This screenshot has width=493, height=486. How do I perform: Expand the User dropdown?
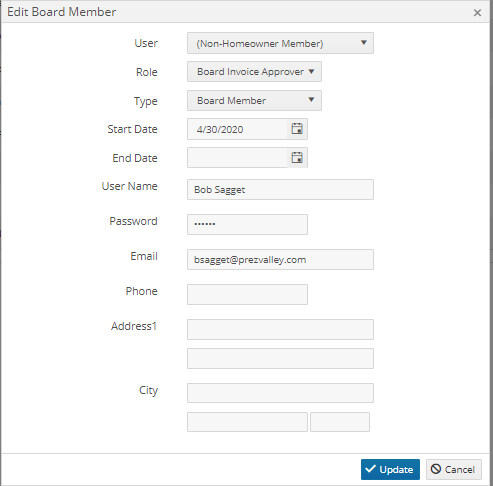point(280,43)
